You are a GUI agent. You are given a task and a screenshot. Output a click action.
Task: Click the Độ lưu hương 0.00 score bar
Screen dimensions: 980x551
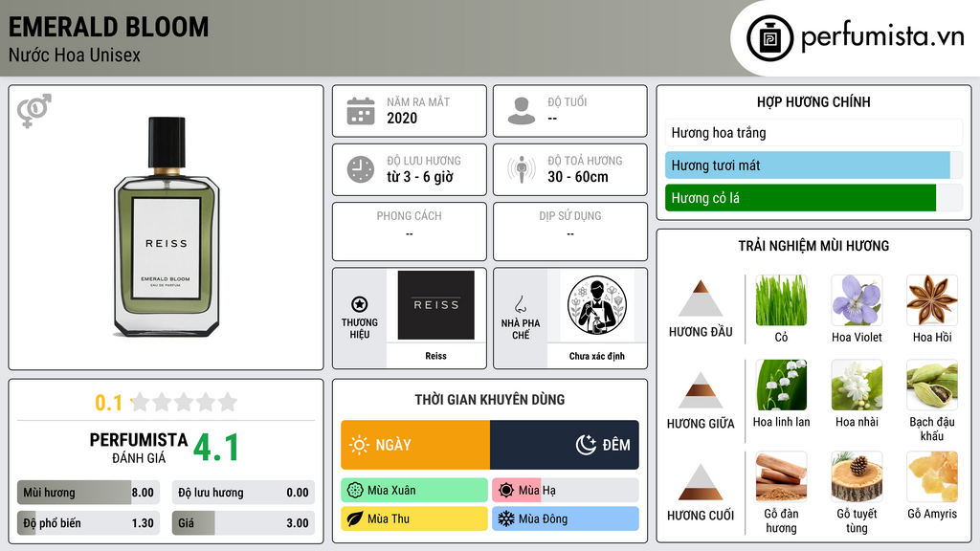coord(243,493)
